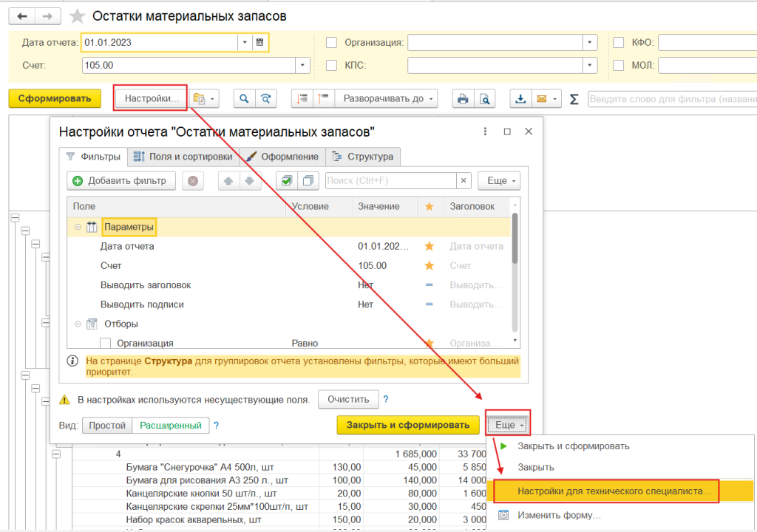This screenshot has width=757, height=532.
Task: Open Разворачивать до dropdown
Action: [386, 98]
